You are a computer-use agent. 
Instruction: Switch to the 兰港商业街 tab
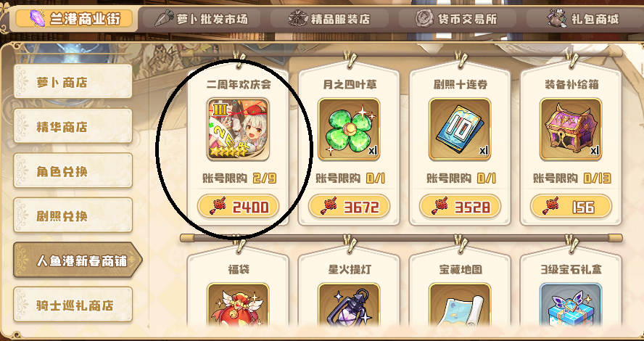[x=74, y=18]
